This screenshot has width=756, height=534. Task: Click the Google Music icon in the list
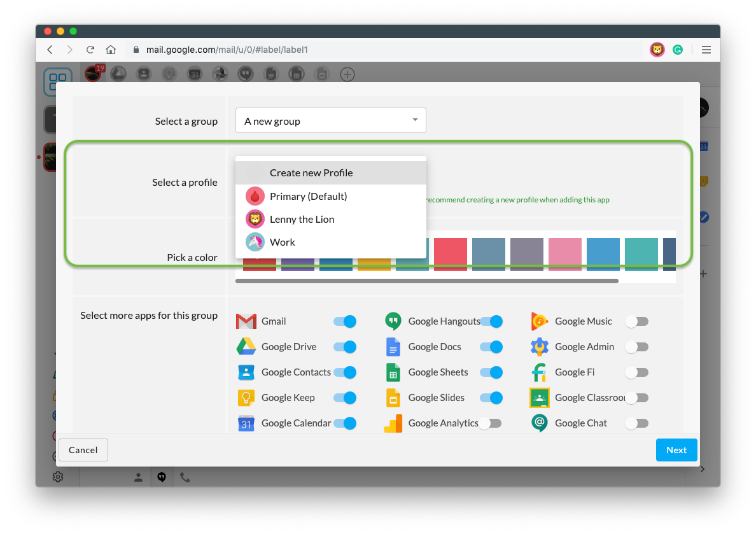click(x=540, y=321)
